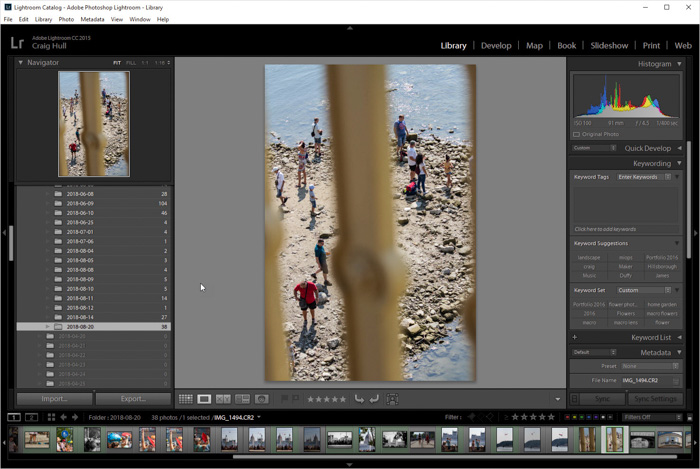
Task: Open toolbar content dropdown arrow
Action: [558, 399]
